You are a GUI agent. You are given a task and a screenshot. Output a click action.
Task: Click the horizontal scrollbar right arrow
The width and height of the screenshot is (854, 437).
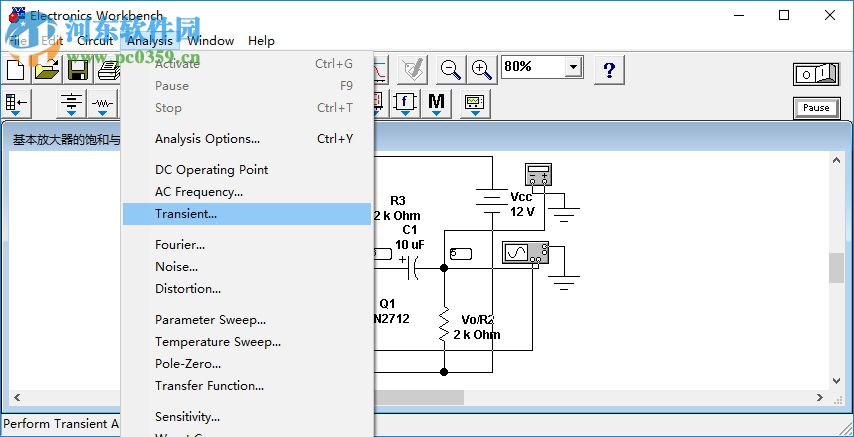pos(820,398)
